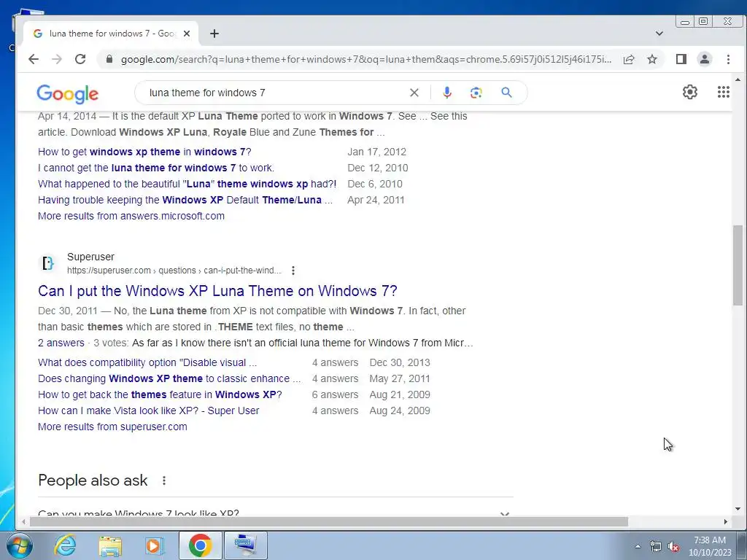The height and width of the screenshot is (560, 747).
Task: Click horizontal scrollbar thumb
Action: pos(329,522)
